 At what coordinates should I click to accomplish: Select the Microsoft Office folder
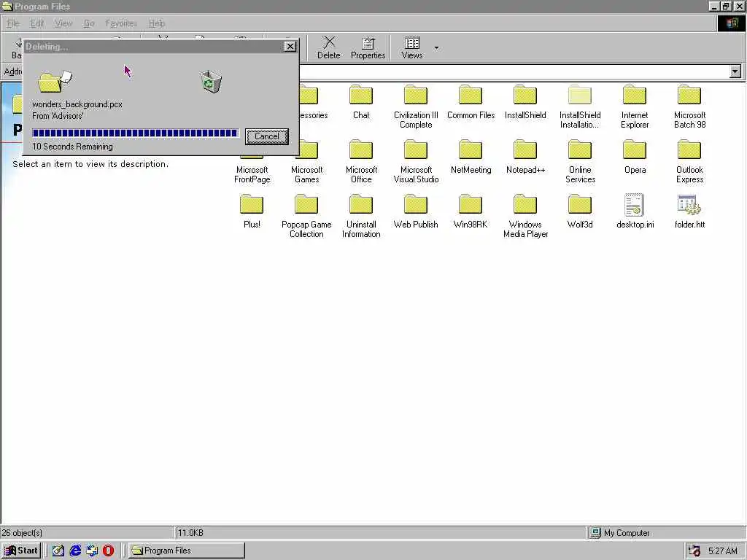pyautogui.click(x=361, y=162)
